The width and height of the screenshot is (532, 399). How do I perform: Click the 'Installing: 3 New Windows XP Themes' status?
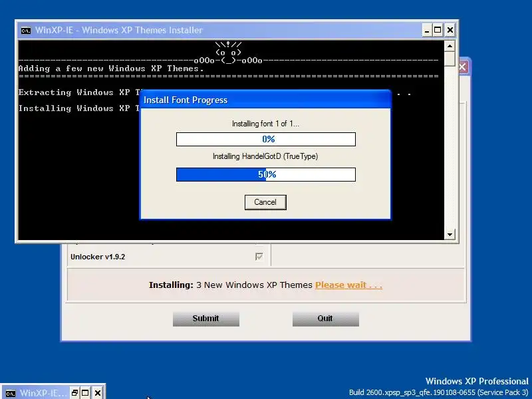click(x=230, y=285)
